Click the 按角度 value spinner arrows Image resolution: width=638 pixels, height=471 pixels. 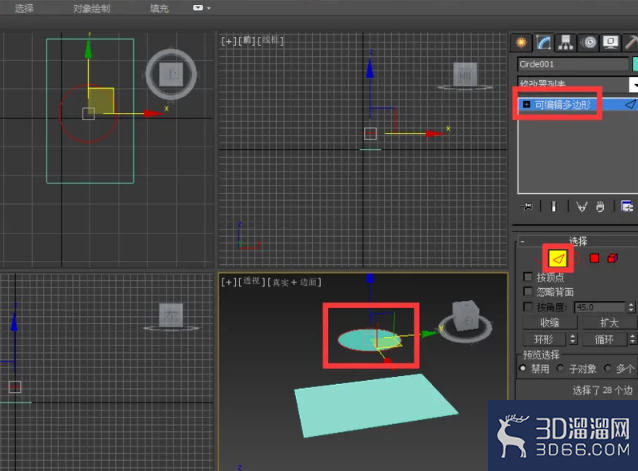pyautogui.click(x=631, y=307)
